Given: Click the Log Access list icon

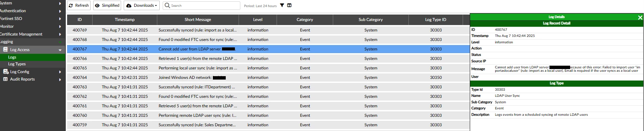Looking at the screenshot, I should tap(5, 50).
